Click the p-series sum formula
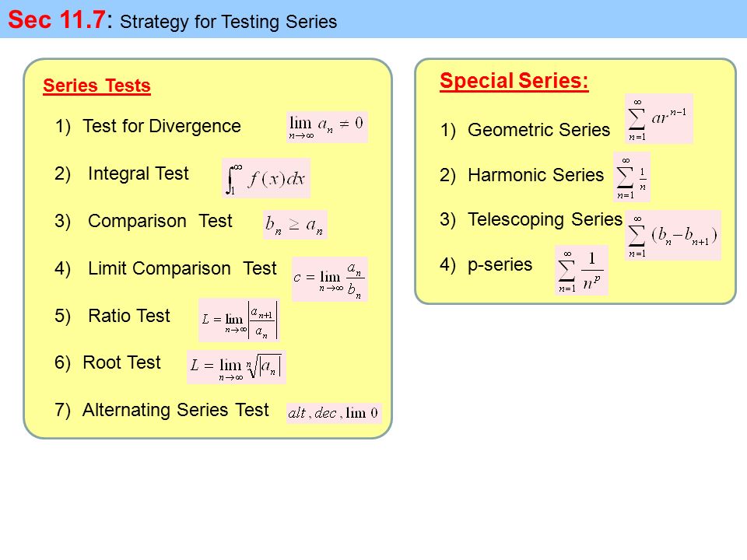This screenshot has height=560, width=747. pos(582,271)
